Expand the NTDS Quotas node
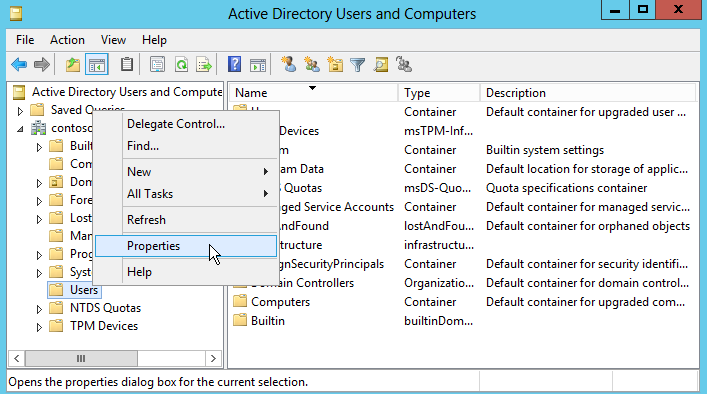Screen dimensions: 707x394 [39, 309]
